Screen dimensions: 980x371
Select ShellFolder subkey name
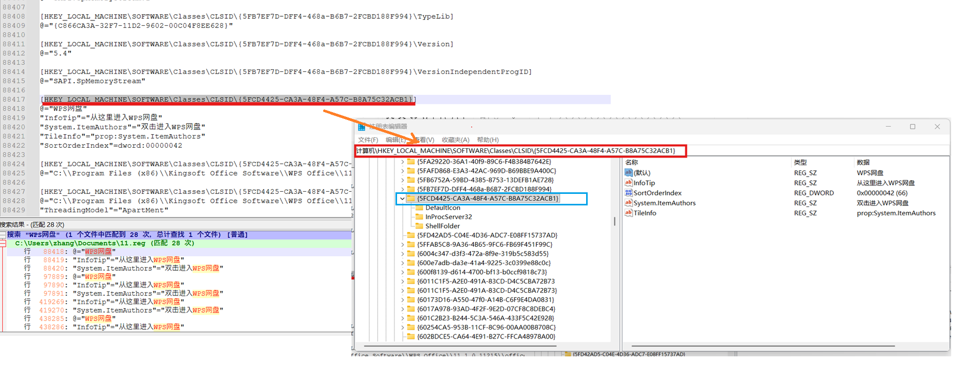click(443, 226)
